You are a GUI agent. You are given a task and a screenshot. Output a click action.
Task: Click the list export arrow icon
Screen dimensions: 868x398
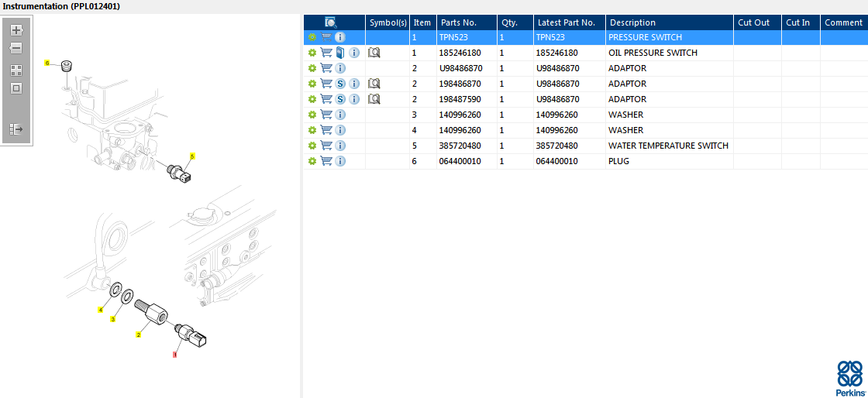(x=16, y=129)
